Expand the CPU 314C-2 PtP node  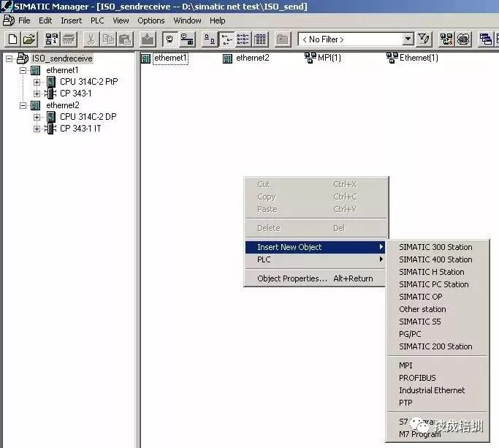37,82
